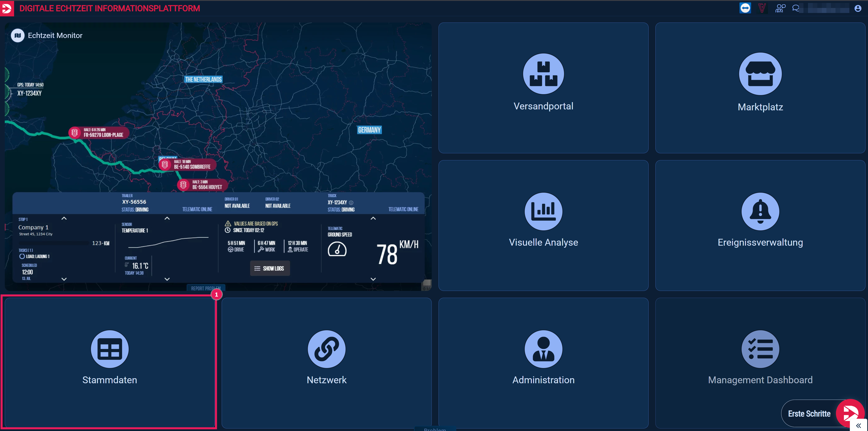
Task: Collapse sidebar with double chevron arrow
Action: [x=858, y=425]
